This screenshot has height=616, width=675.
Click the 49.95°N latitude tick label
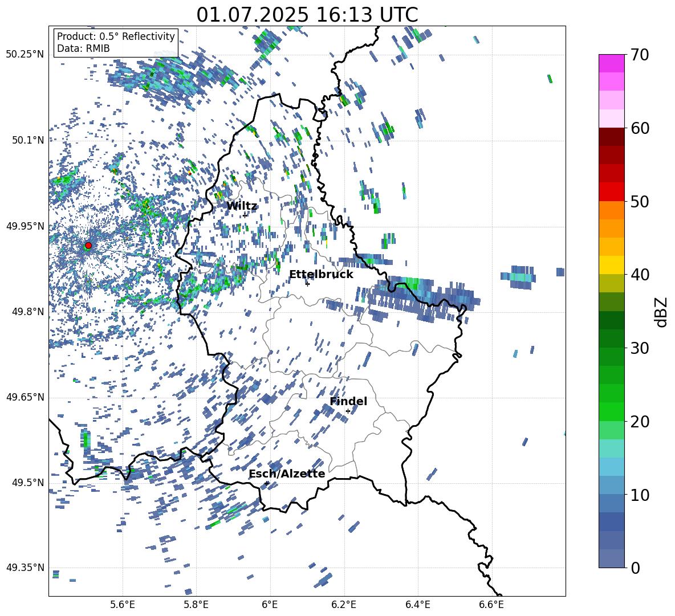(25, 226)
